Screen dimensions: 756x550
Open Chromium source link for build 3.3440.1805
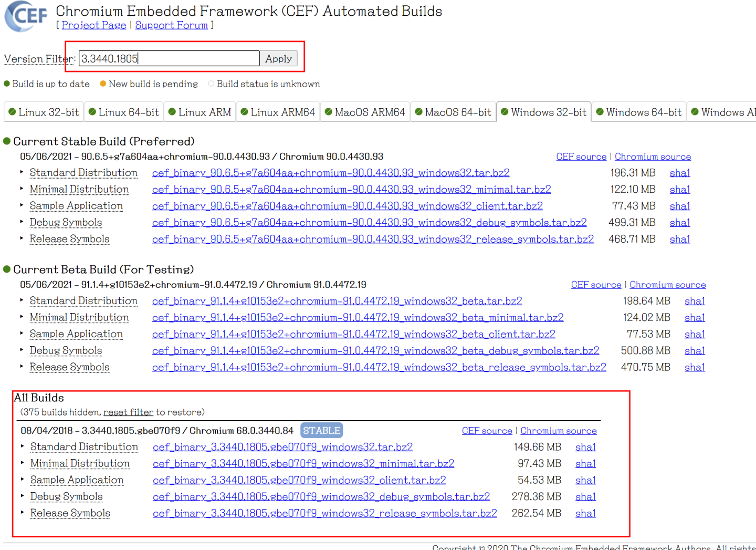(x=559, y=431)
